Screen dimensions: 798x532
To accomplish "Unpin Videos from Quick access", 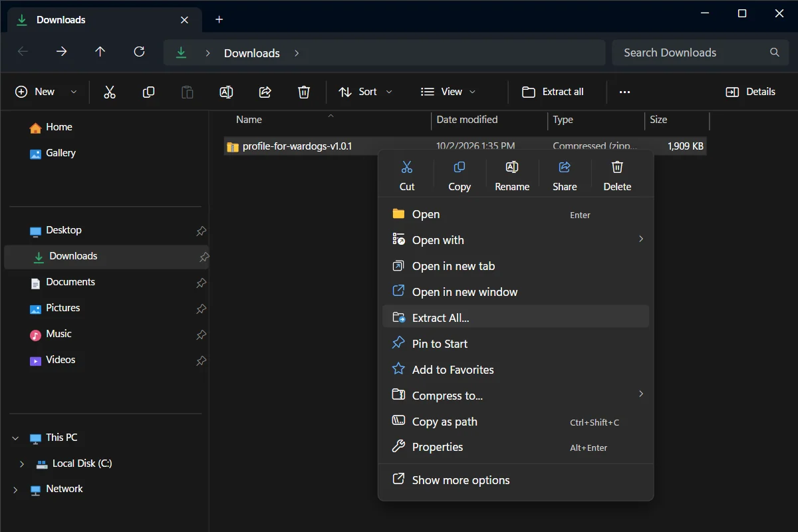I will [201, 360].
